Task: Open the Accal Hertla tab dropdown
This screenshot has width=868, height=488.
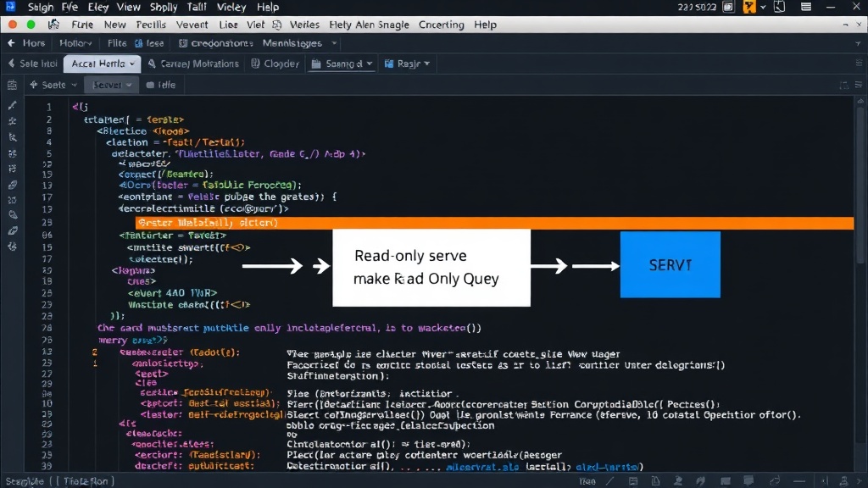Action: point(131,64)
